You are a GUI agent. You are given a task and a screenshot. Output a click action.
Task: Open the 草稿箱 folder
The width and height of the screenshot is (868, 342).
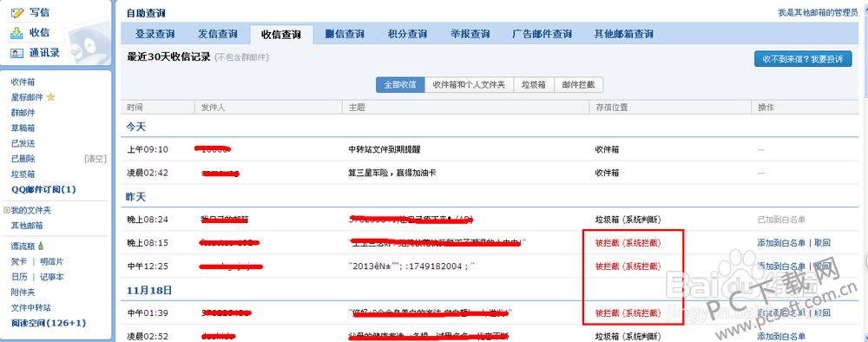pos(23,128)
